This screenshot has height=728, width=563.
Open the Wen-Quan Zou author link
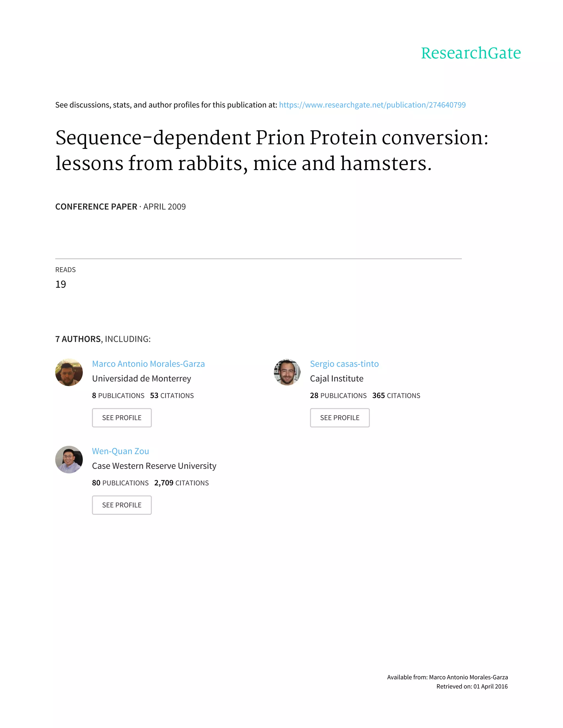point(120,451)
